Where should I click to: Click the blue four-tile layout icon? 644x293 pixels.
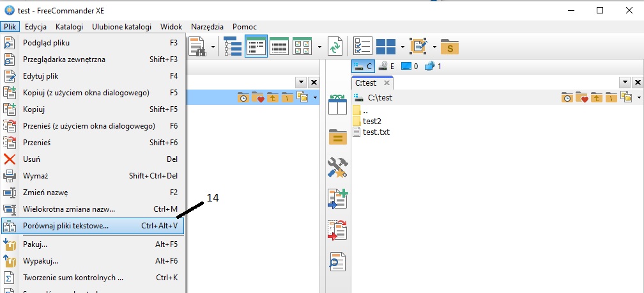(386, 47)
